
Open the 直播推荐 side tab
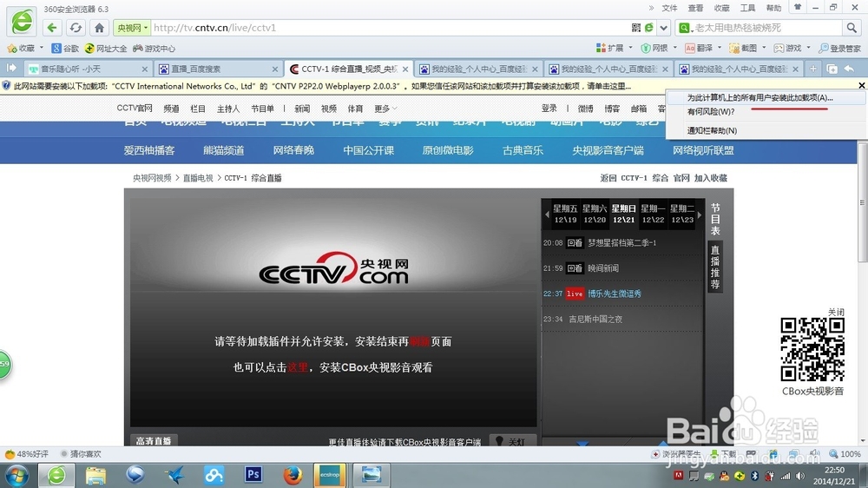(x=715, y=267)
